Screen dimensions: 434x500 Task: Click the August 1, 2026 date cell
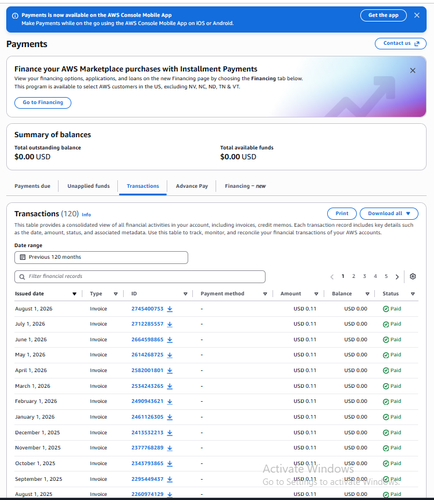34,309
